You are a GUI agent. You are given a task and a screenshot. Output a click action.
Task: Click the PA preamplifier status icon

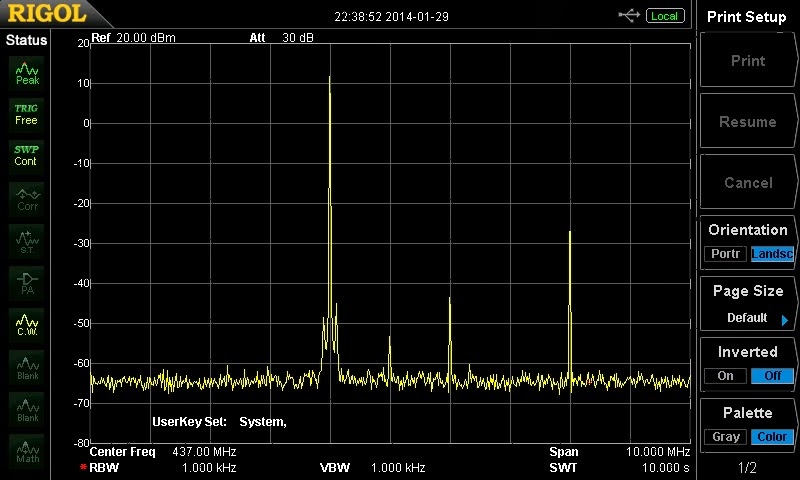[27, 283]
